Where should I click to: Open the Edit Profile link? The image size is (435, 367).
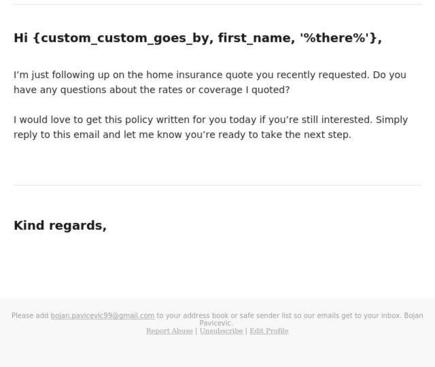269,331
